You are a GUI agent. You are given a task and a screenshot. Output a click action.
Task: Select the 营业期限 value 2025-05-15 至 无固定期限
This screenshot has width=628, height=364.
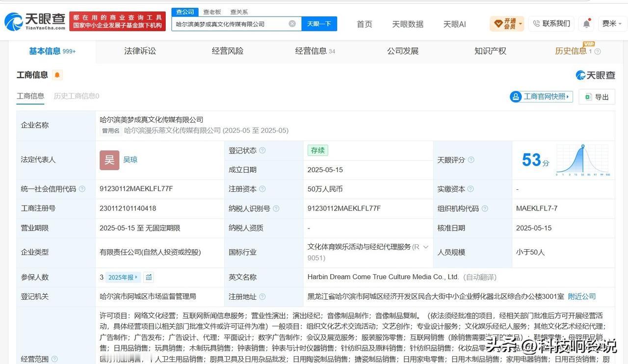[140, 228]
